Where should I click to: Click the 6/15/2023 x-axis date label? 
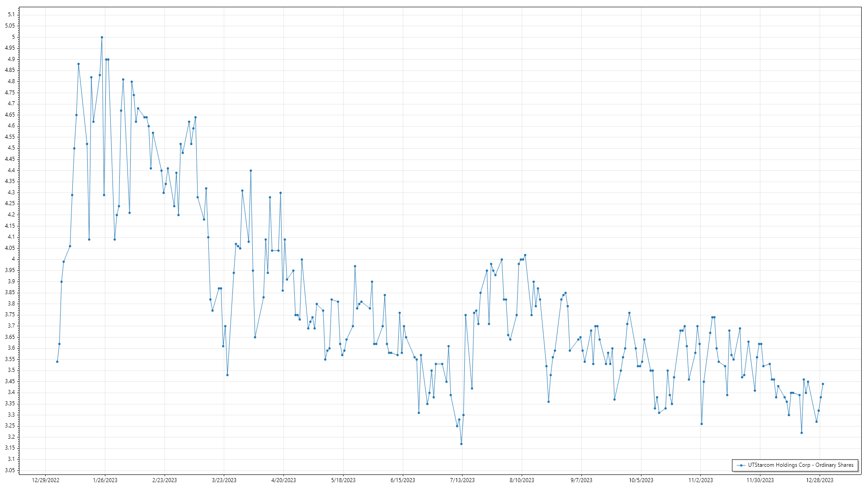pyautogui.click(x=402, y=480)
